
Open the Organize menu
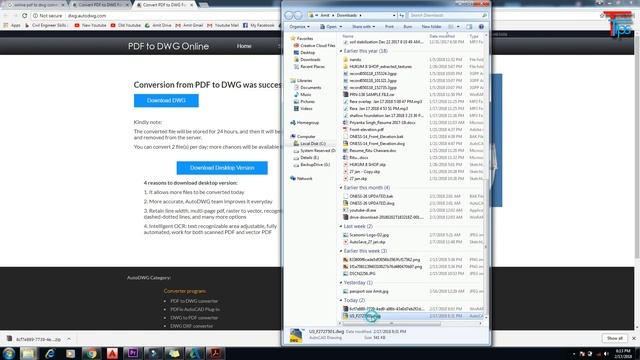[x=299, y=27]
